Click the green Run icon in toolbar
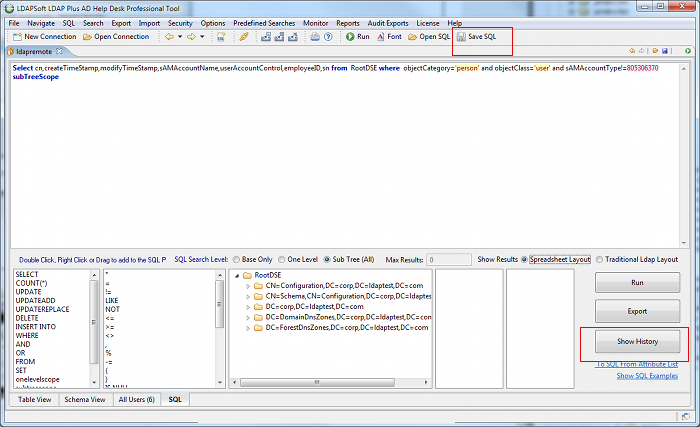700x427 pixels. (357, 37)
